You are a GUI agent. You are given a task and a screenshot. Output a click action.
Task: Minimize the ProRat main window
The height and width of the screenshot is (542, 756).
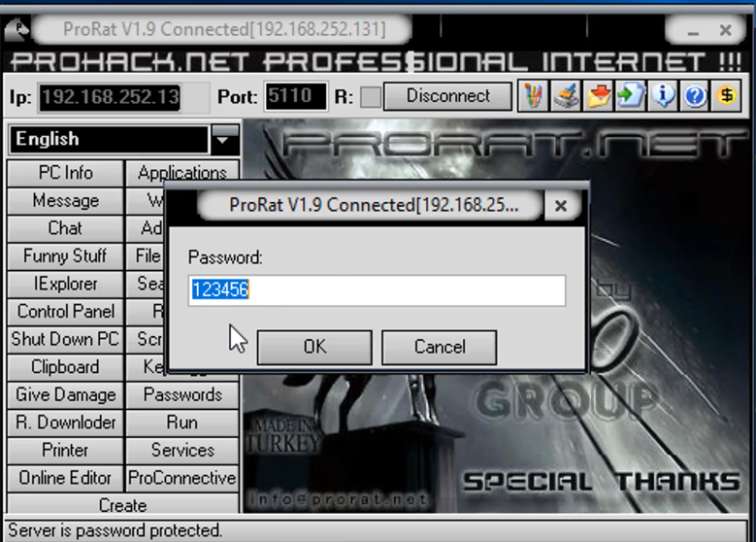[693, 30]
